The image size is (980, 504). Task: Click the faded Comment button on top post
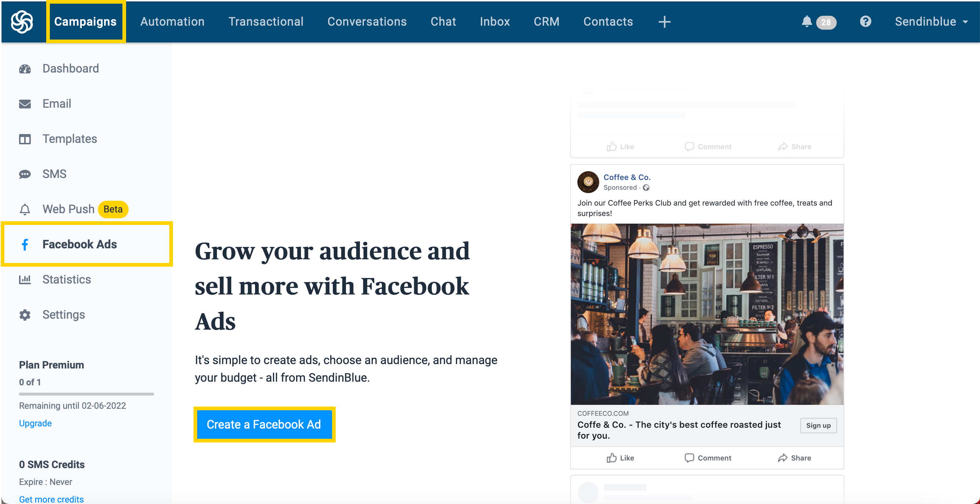click(708, 147)
